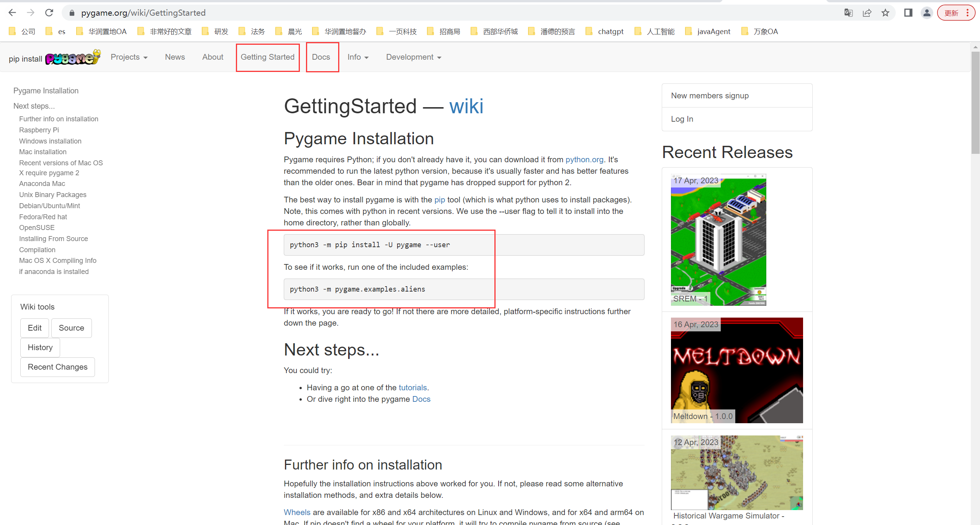Open the es bookmark folder
980x525 pixels.
click(x=56, y=31)
